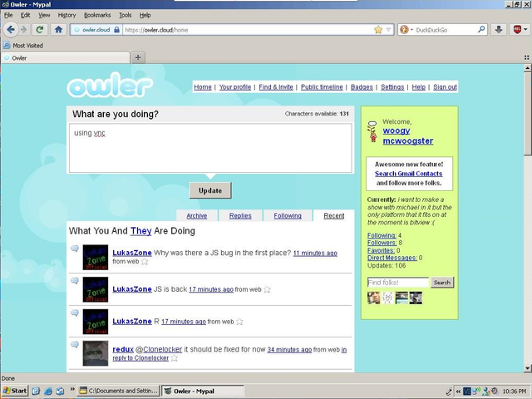Open the Bookmarks menu
The height and width of the screenshot is (399, 532).
pyautogui.click(x=97, y=15)
